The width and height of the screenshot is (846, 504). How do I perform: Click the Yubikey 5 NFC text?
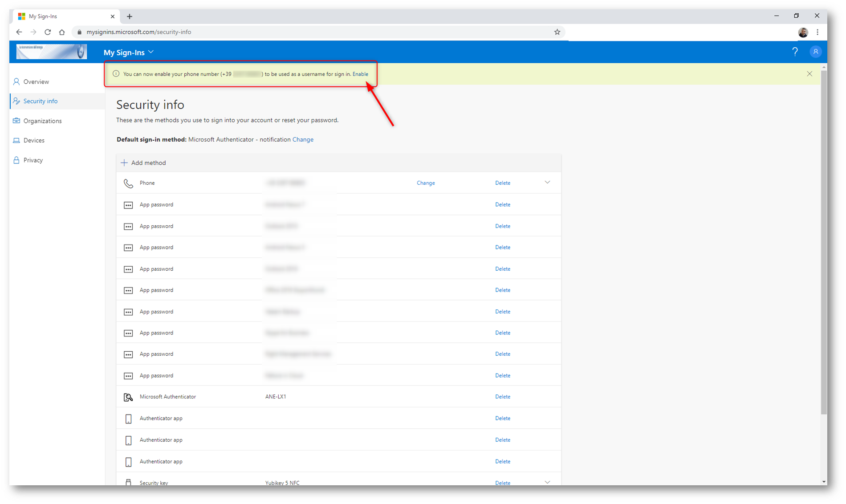(282, 483)
